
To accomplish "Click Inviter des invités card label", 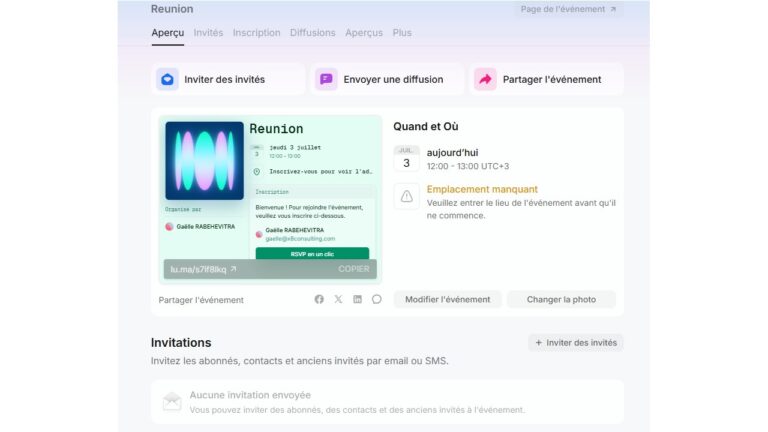I will pyautogui.click(x=224, y=79).
